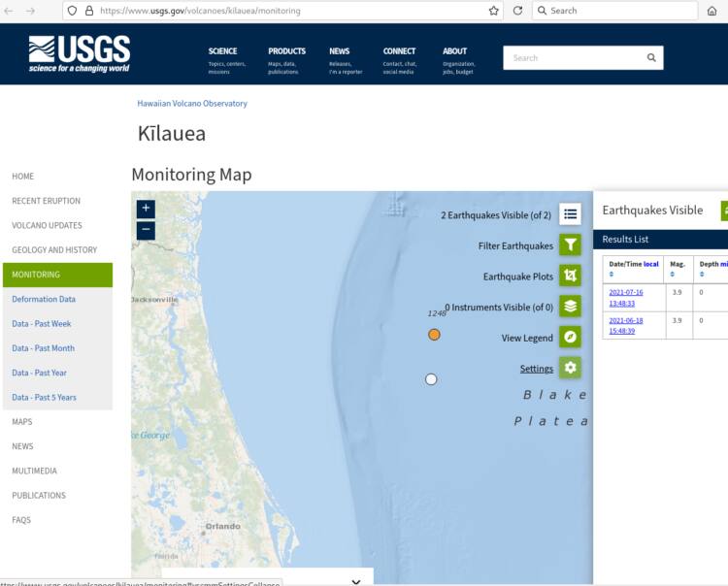Go to HOME in the sidebar

pos(22,177)
